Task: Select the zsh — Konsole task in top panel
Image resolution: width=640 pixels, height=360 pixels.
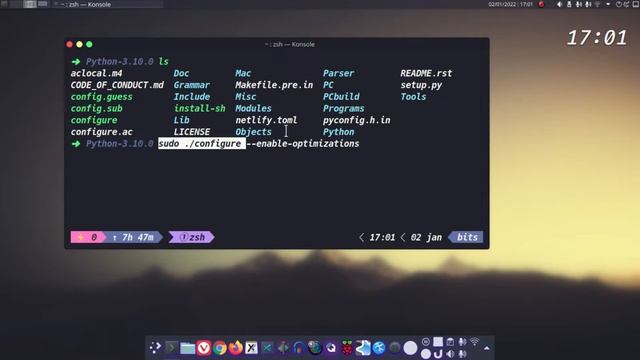Action: pos(108,4)
